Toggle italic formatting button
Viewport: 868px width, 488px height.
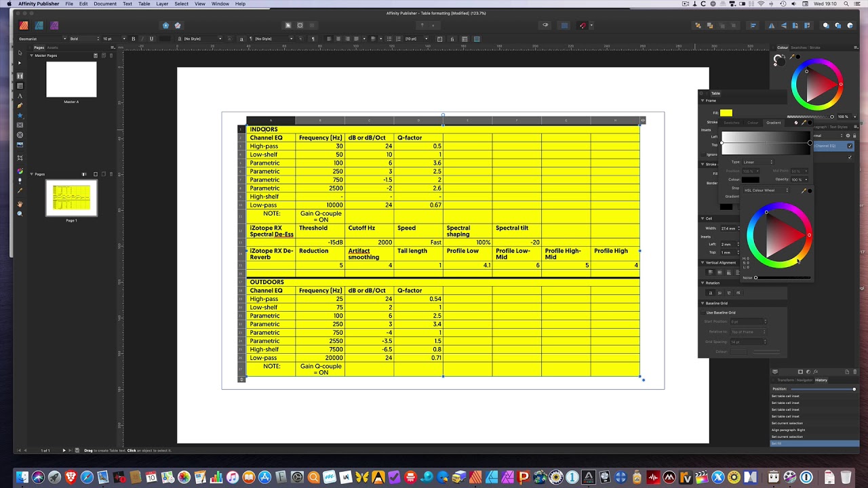click(x=142, y=39)
